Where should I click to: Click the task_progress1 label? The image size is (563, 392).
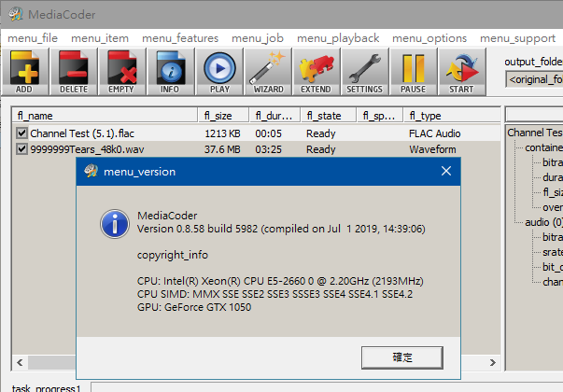47,388
